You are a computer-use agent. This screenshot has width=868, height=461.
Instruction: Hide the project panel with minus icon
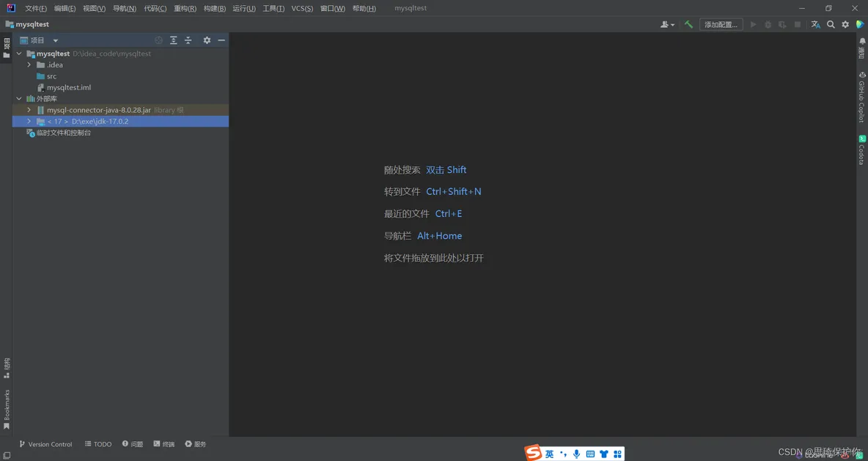click(x=221, y=40)
